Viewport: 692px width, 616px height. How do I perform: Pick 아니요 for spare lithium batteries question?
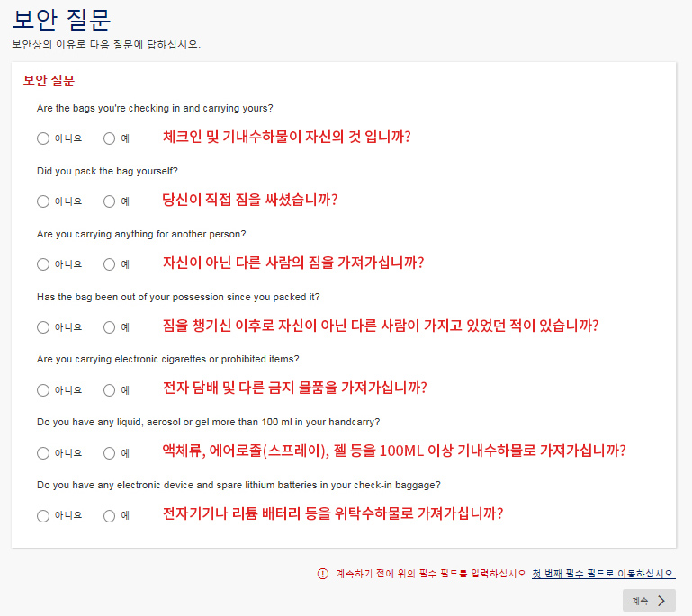(x=43, y=516)
